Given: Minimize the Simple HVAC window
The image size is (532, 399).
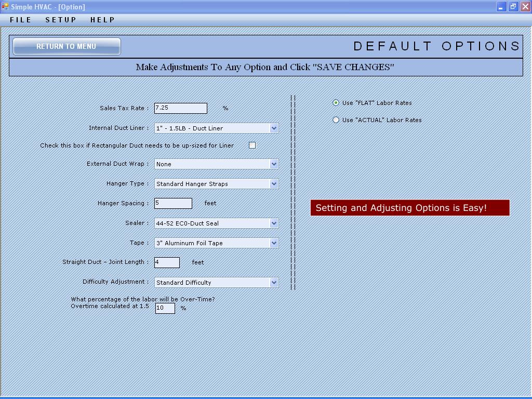Looking at the screenshot, I should coord(501,6).
